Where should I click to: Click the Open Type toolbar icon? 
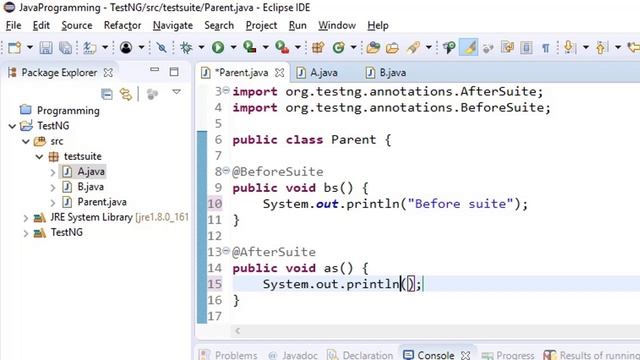coord(373,48)
